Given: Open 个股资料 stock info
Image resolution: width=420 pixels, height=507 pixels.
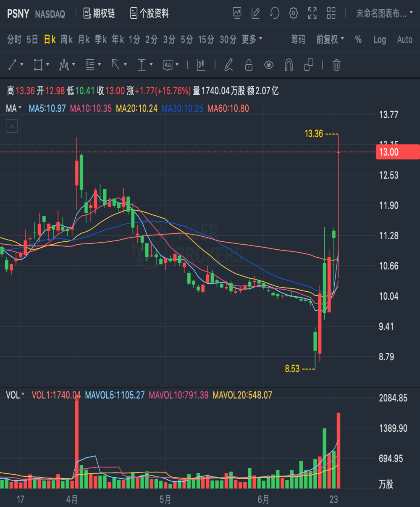Looking at the screenshot, I should click(x=150, y=13).
